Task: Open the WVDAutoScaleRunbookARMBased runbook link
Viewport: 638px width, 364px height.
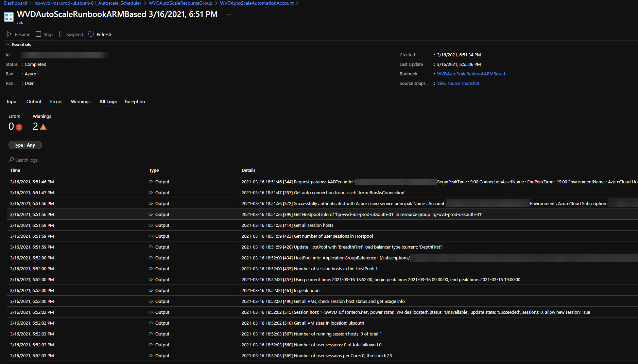Action: click(x=471, y=74)
